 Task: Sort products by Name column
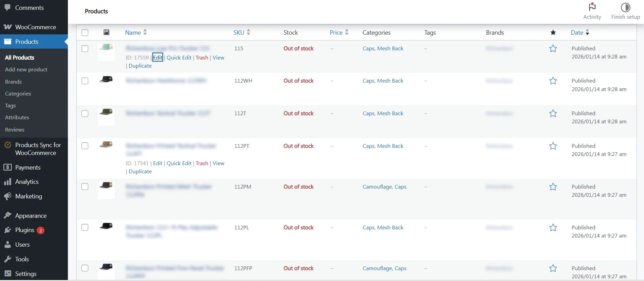tap(136, 32)
